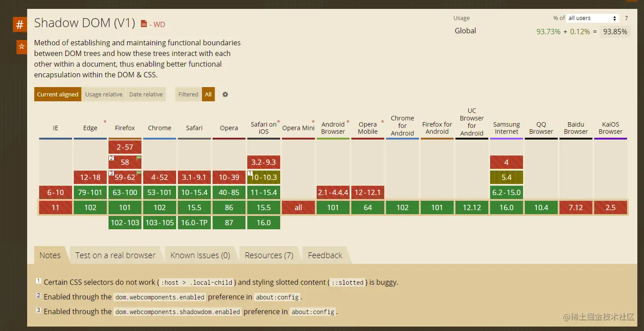This screenshot has height=331, width=644.
Task: Click the Safari 3.1-9.1 cell
Action: tap(194, 177)
